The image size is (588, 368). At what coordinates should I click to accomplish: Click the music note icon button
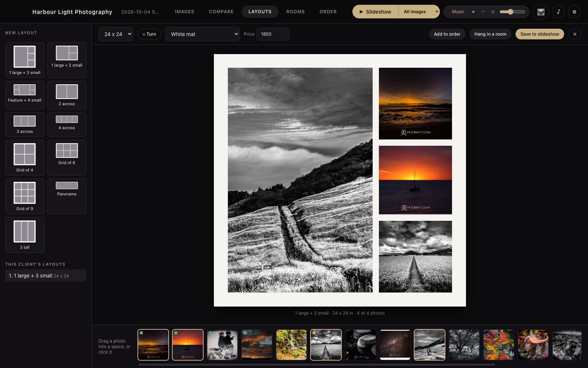(x=558, y=12)
